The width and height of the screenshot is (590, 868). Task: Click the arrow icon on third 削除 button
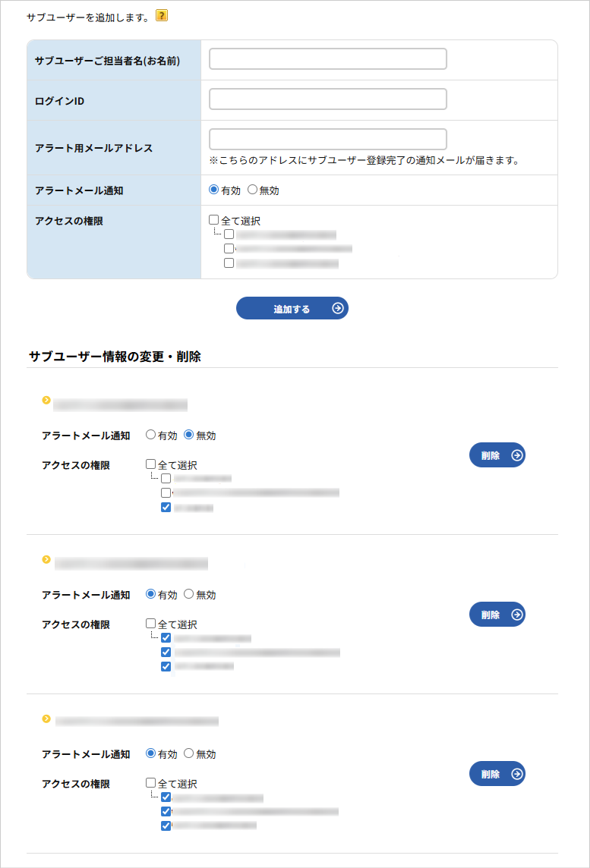(517, 774)
